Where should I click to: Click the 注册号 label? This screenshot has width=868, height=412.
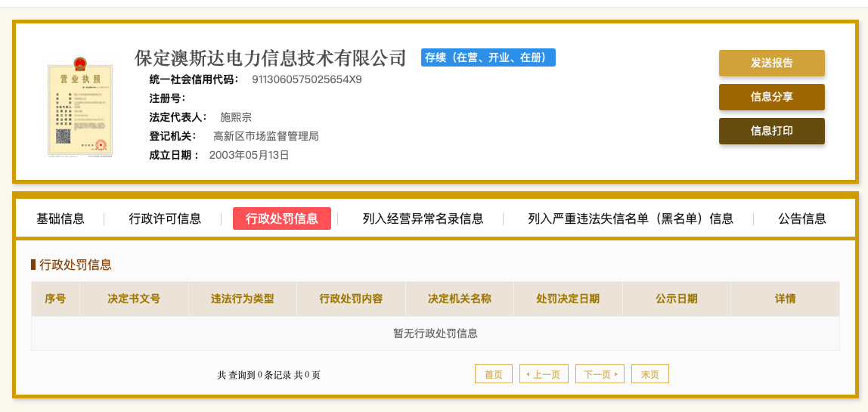[168, 98]
